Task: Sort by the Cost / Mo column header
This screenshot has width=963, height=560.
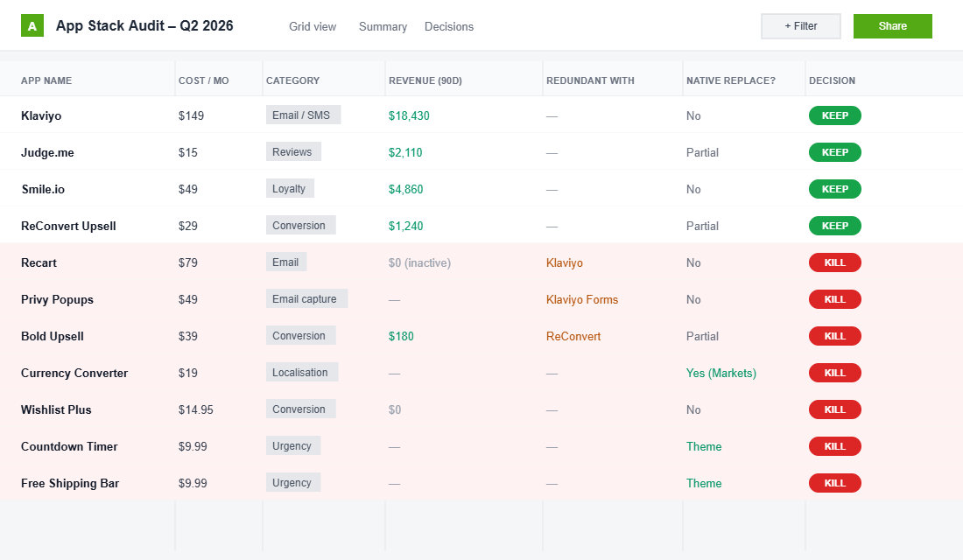Action: tap(204, 80)
